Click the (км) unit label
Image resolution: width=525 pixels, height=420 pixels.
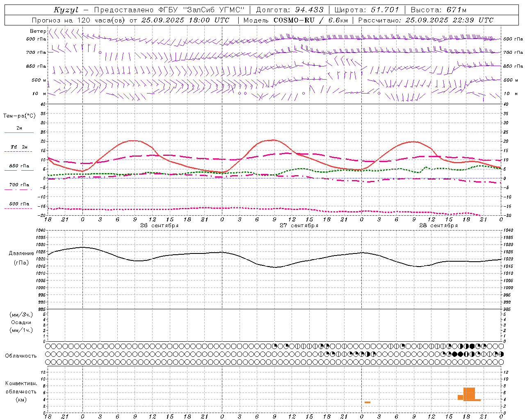click(x=21, y=399)
